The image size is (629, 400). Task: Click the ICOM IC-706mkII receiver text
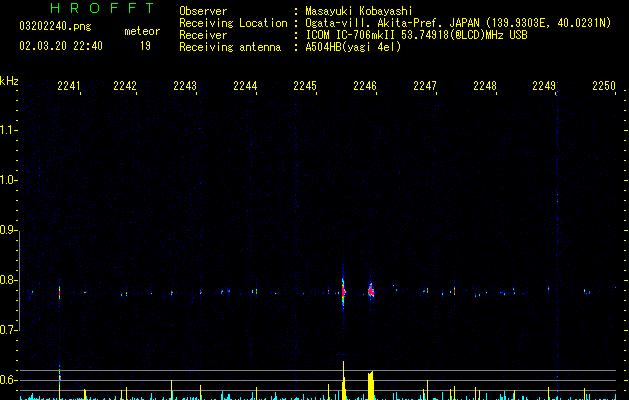click(416, 35)
